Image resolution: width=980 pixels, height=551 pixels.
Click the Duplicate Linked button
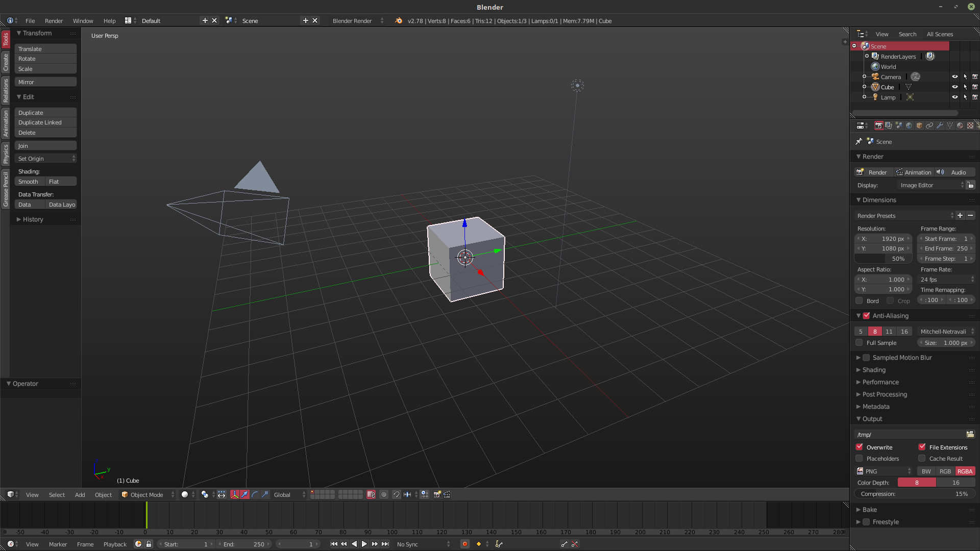tap(45, 122)
